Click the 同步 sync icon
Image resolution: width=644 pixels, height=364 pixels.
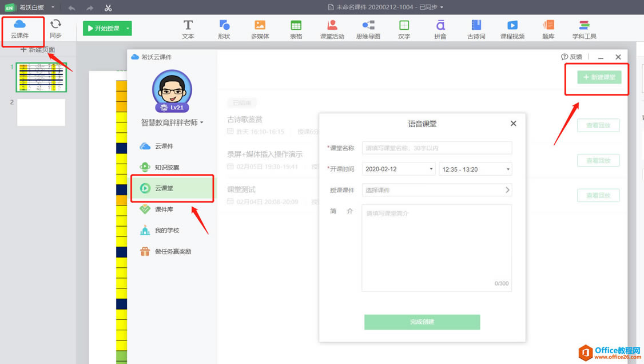click(x=55, y=29)
